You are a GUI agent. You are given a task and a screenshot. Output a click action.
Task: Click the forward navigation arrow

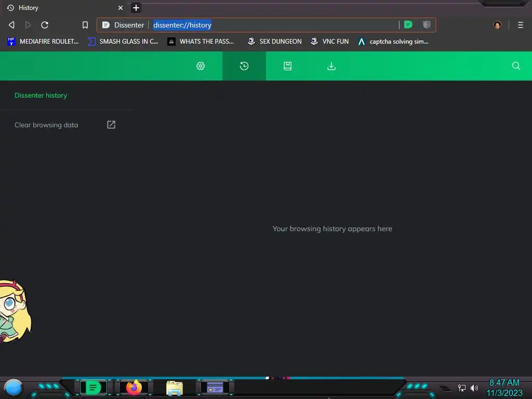tap(28, 25)
